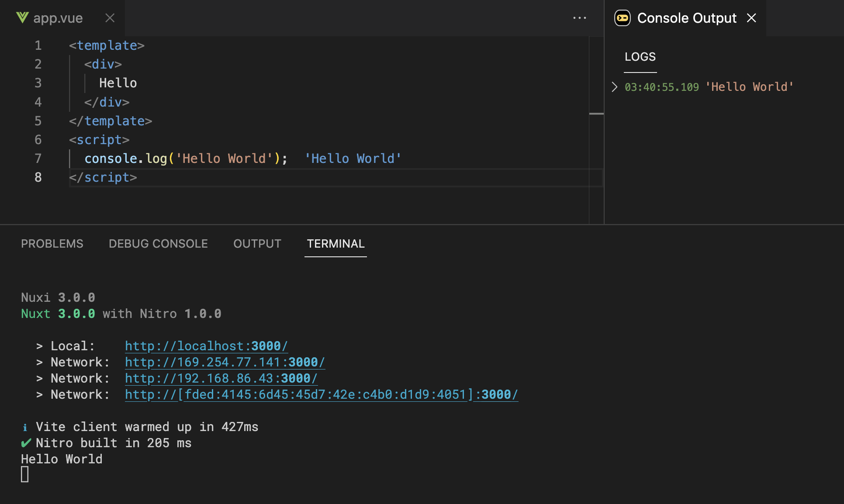The height and width of the screenshot is (504, 844).
Task: Open the localhost:3000 link
Action: [206, 345]
